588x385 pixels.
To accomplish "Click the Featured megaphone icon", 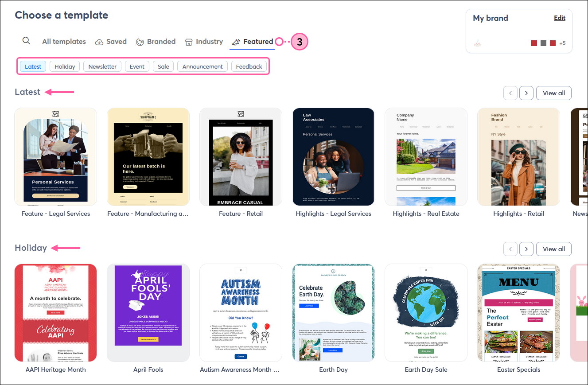I will [x=236, y=42].
